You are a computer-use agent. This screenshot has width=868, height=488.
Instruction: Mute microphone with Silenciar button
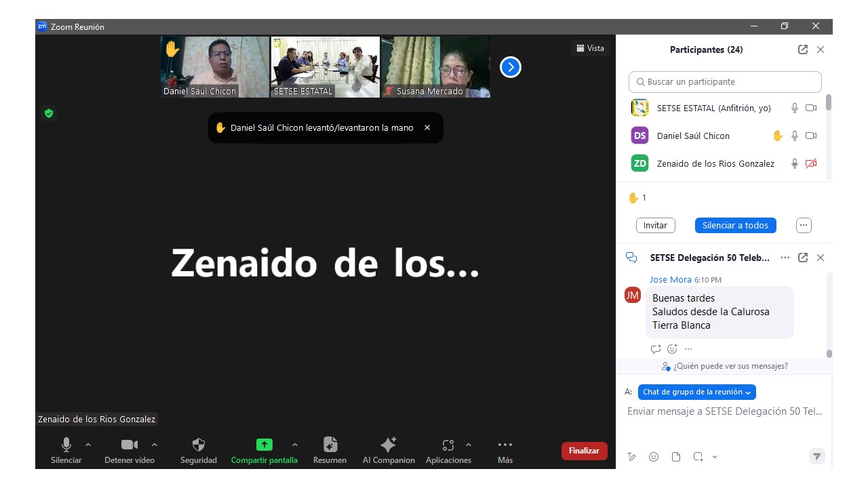(66, 445)
